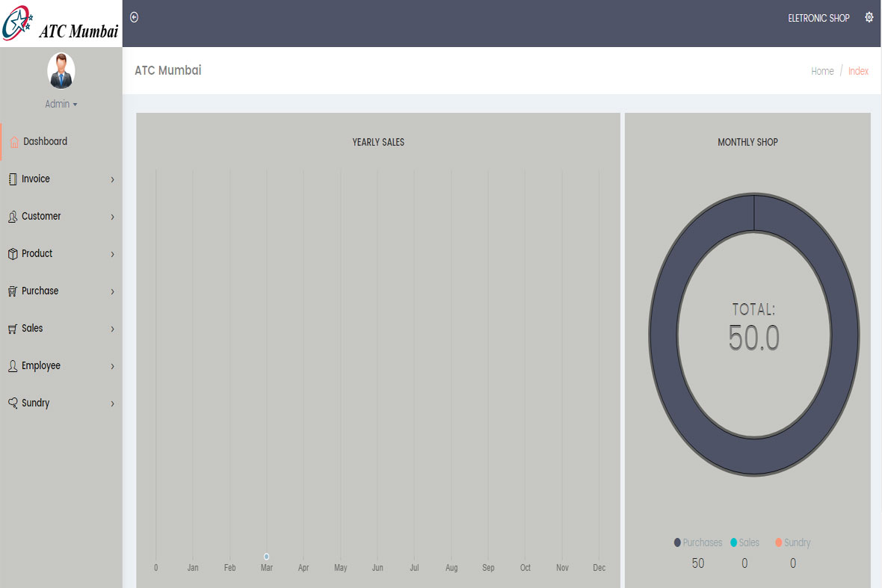Click the Sundry icon in sidebar

[12, 403]
